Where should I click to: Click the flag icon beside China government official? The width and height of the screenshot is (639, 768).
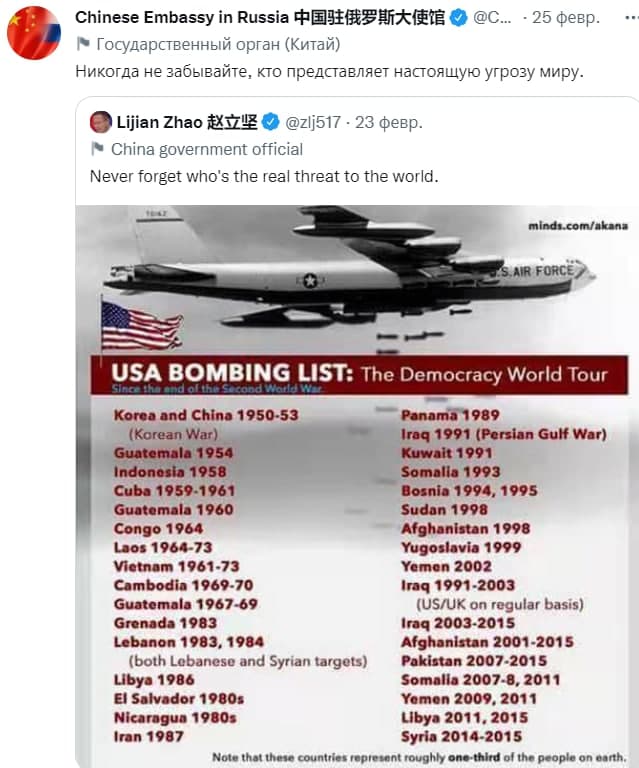point(98,149)
